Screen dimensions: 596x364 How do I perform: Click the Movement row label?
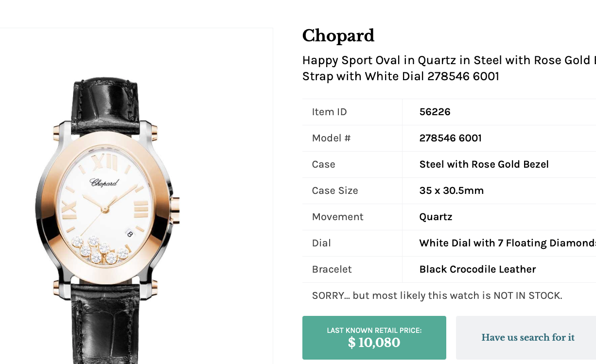coord(338,217)
